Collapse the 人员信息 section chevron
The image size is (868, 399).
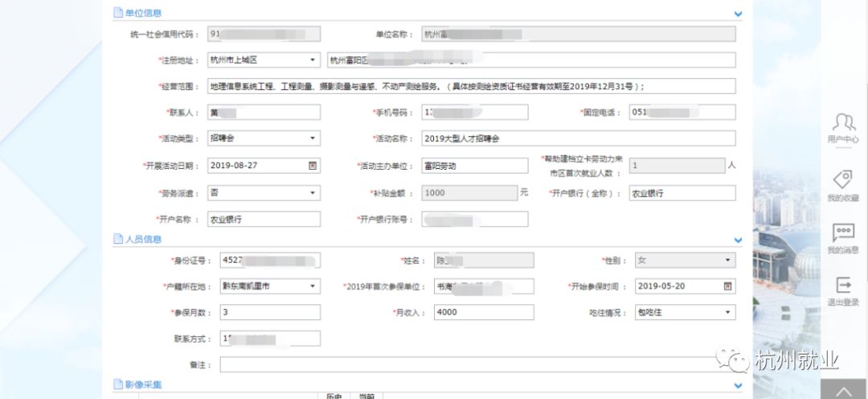[737, 240]
